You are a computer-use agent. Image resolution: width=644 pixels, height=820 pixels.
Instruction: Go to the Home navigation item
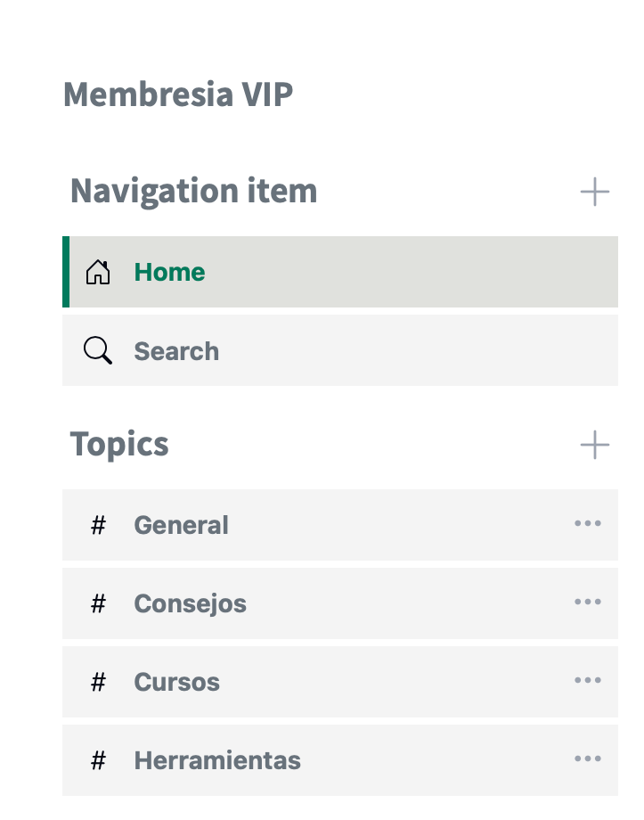169,272
